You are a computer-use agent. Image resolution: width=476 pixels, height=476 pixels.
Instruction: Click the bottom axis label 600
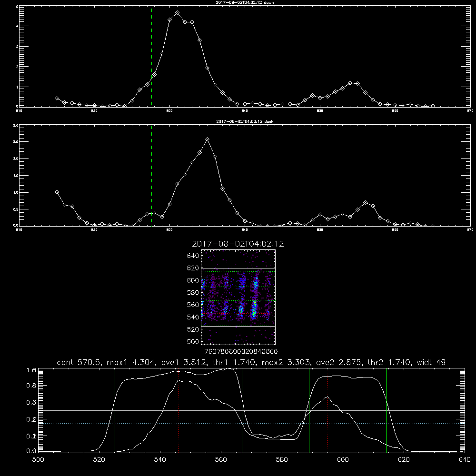point(343,460)
